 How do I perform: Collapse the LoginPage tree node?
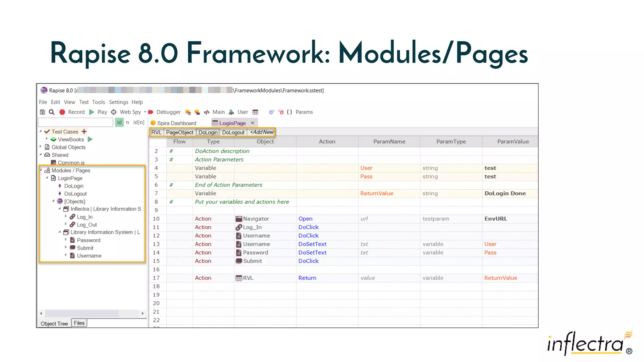point(47,178)
